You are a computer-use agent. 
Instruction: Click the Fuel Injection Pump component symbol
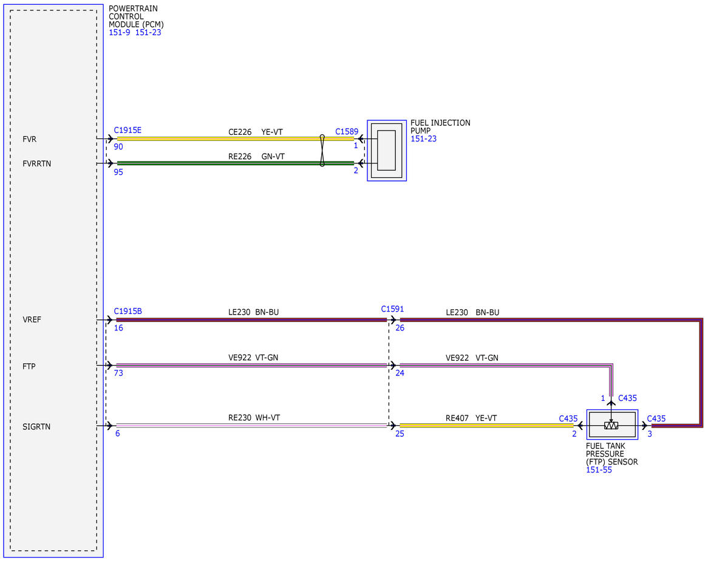[387, 151]
